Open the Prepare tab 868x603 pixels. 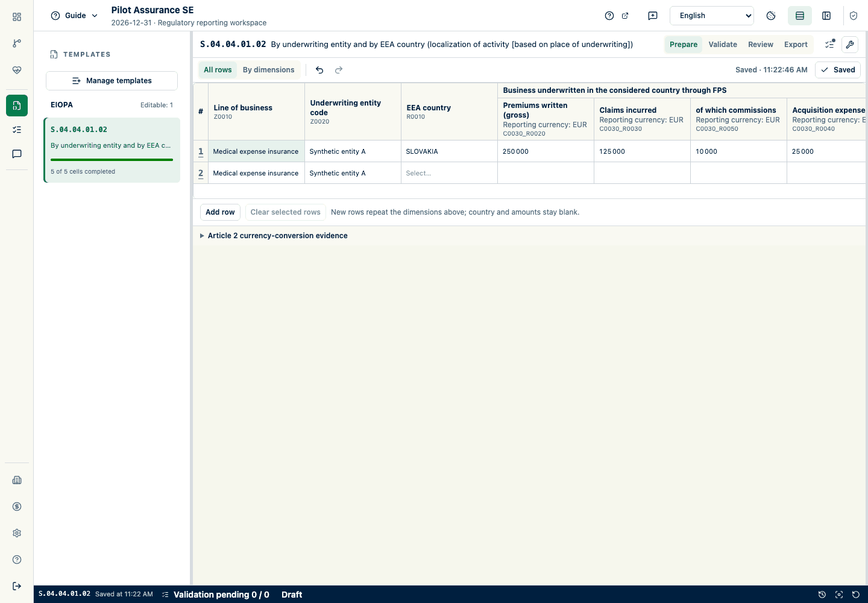coord(684,45)
